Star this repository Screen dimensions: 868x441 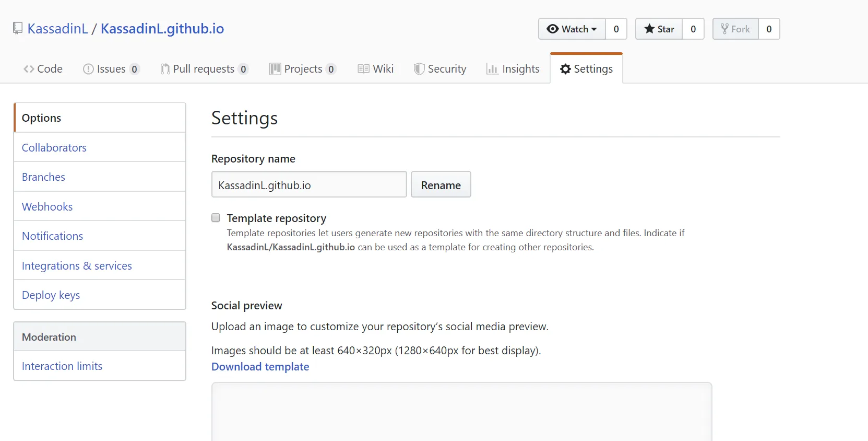tap(659, 29)
